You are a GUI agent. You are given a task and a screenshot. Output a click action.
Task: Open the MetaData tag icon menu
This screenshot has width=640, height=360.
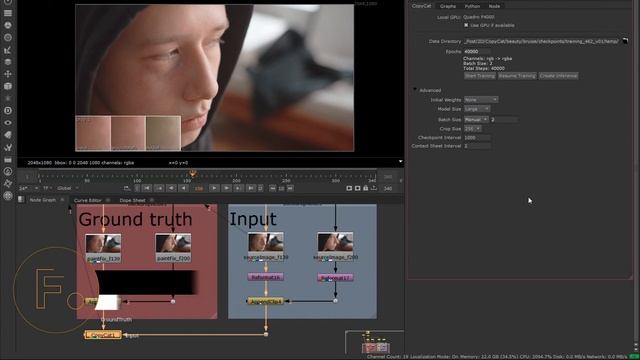[8, 135]
